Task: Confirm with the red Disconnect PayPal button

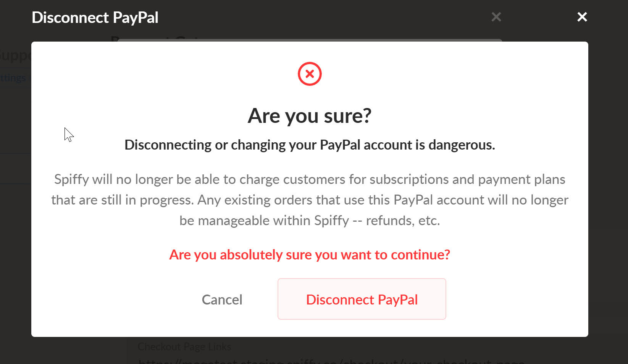Action: click(362, 299)
